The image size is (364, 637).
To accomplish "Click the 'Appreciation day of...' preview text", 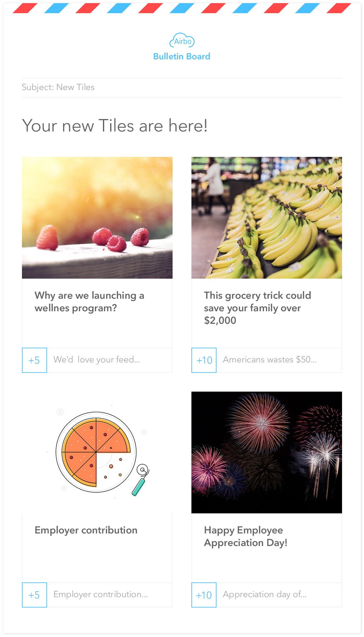I will (265, 594).
